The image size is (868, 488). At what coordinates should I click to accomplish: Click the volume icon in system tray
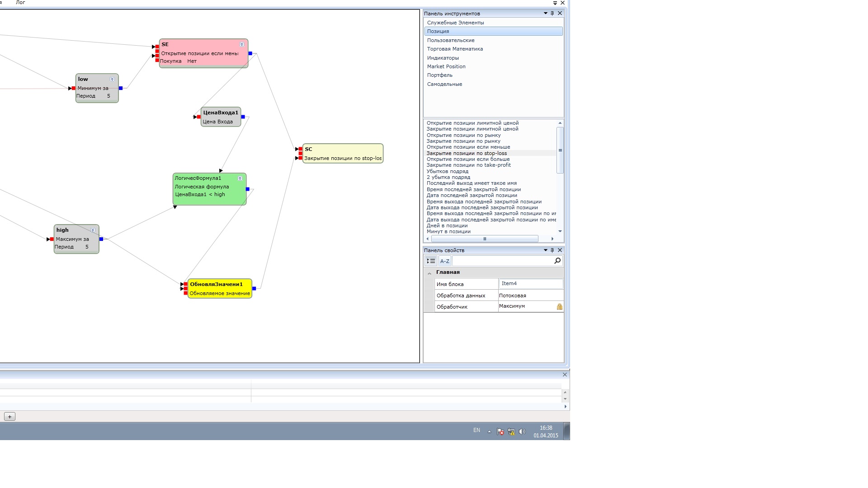click(522, 432)
